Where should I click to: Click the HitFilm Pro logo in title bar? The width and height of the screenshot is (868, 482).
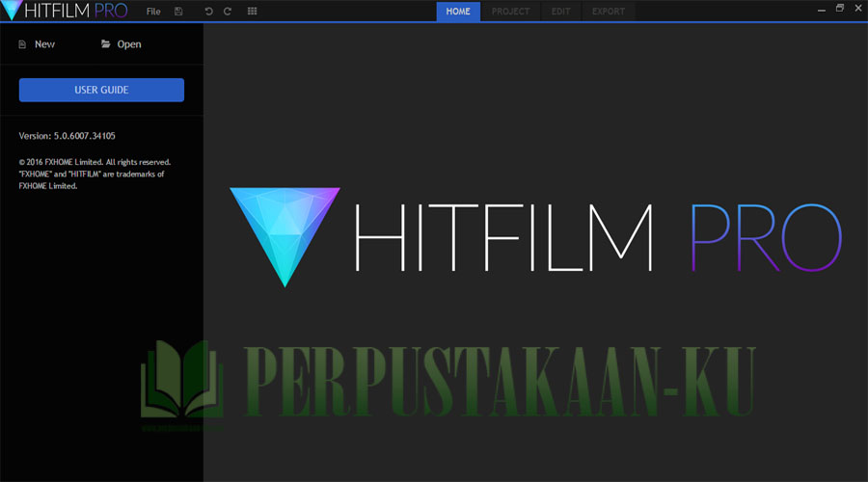(65, 11)
